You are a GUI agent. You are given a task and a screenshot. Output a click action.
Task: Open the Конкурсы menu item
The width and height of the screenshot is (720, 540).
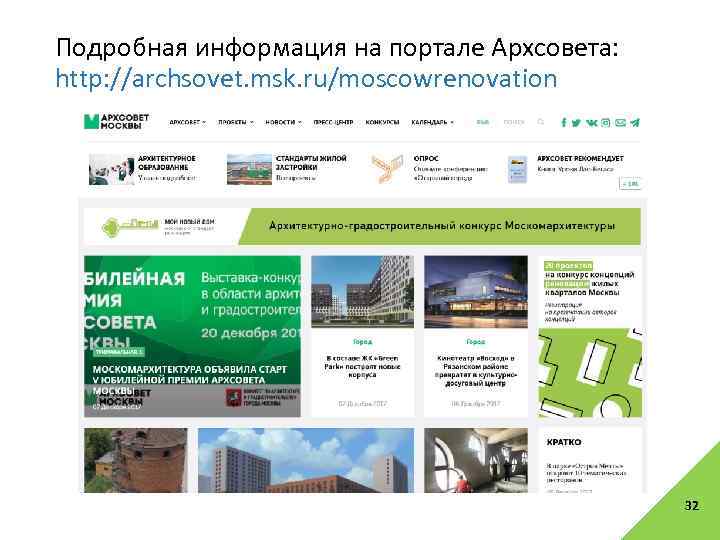point(382,123)
